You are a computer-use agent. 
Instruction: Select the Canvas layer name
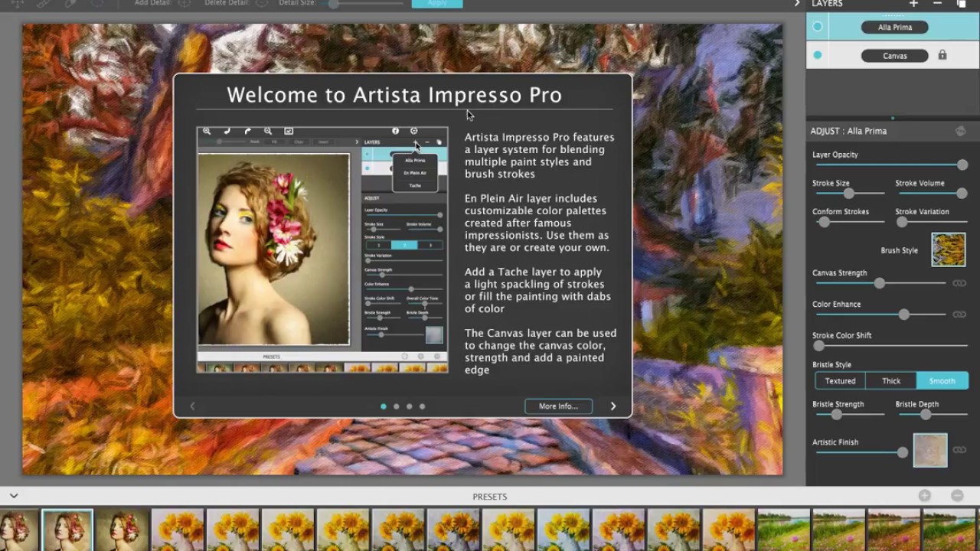895,55
